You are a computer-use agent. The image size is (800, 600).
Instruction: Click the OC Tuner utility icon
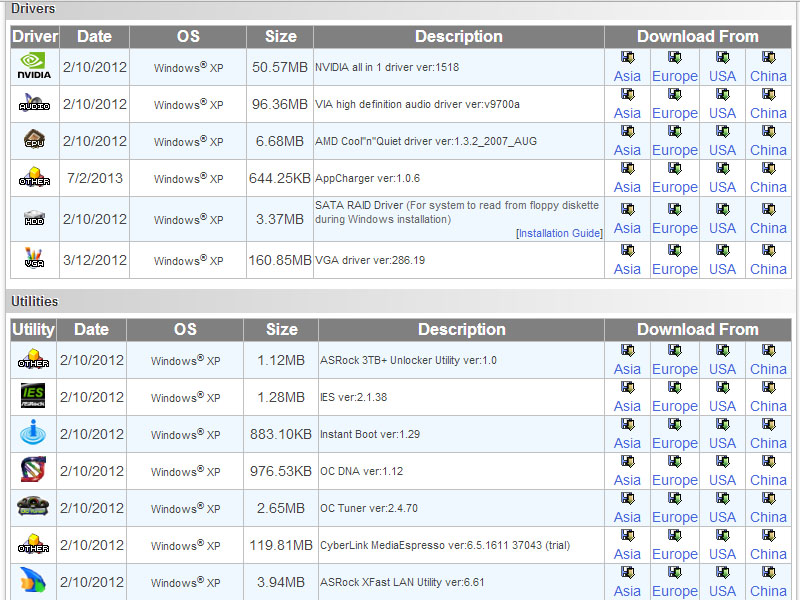tap(33, 507)
